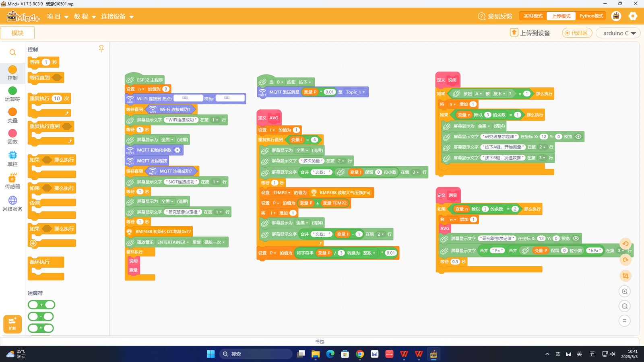644x362 pixels.
Task: Open the ENTERTAINER music dropdown
Action: point(173,242)
